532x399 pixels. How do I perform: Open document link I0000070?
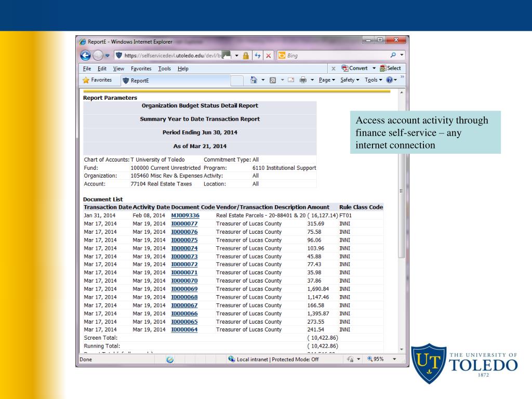tap(184, 281)
